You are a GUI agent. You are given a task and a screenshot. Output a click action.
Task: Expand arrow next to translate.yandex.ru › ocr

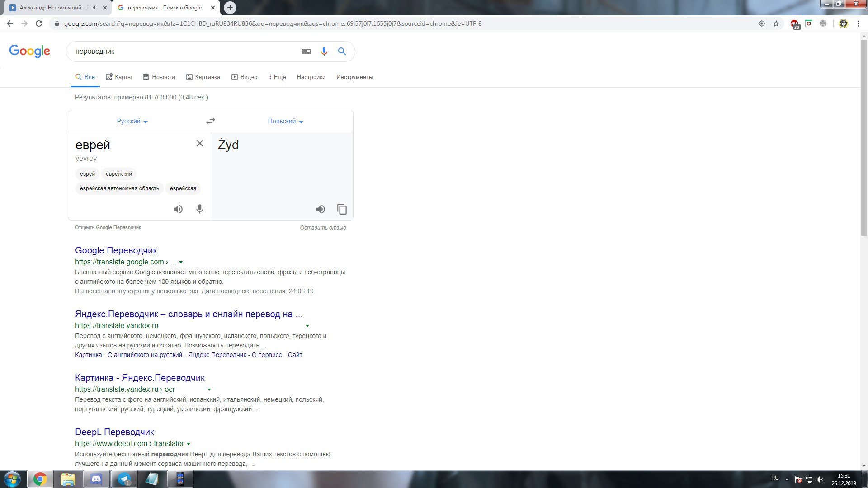[209, 389]
